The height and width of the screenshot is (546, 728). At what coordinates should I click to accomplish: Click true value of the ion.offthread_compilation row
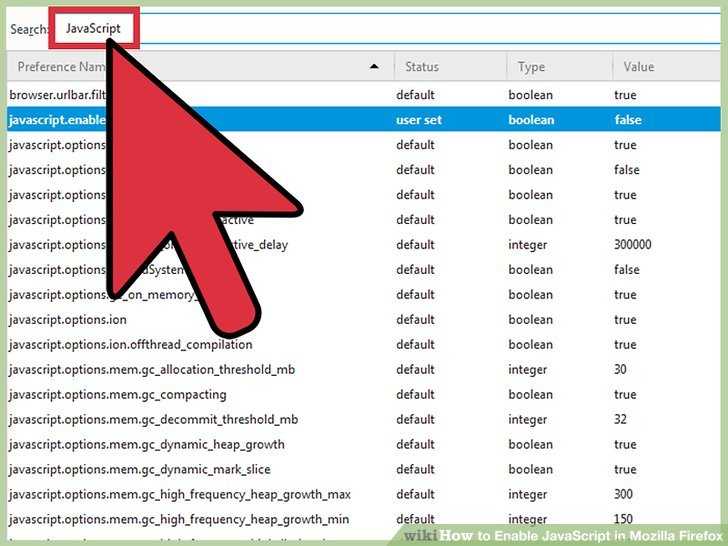coord(625,345)
